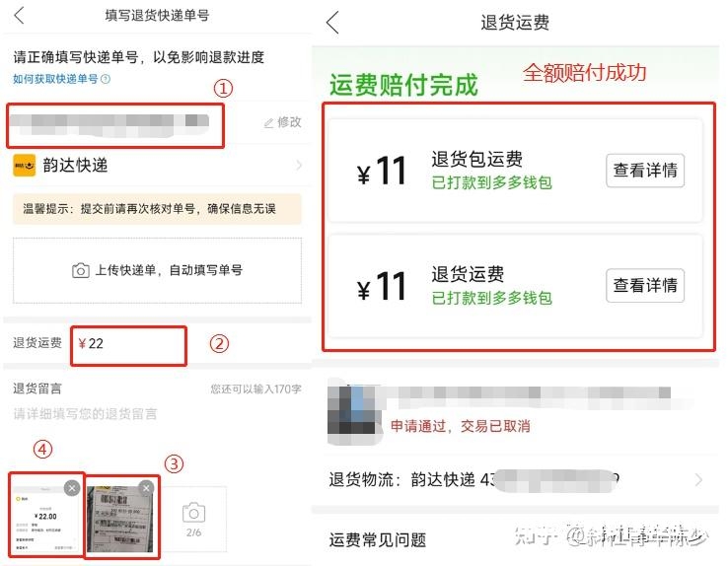Open 退货物流 tracking details chevron
The image size is (728, 566).
(x=698, y=479)
